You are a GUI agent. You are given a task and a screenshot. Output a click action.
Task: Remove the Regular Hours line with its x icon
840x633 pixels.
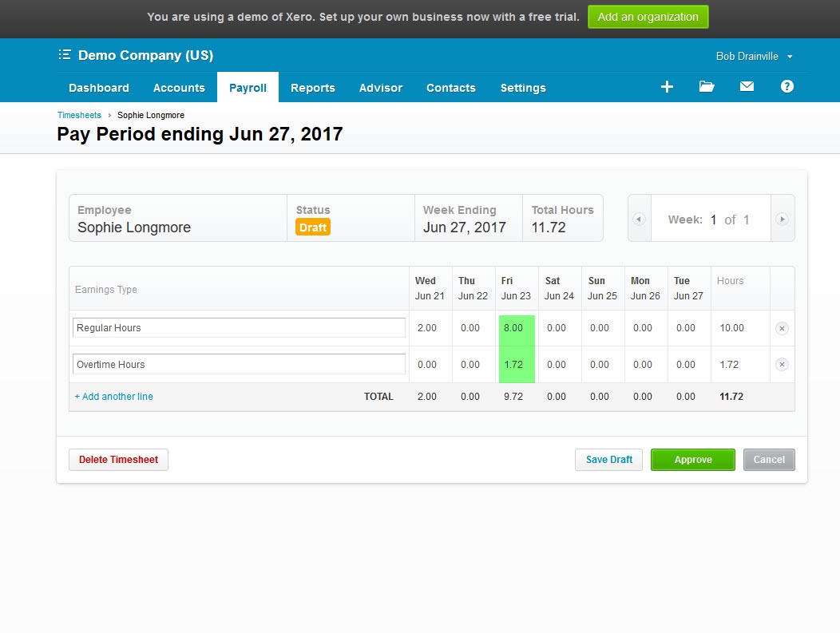tap(782, 328)
